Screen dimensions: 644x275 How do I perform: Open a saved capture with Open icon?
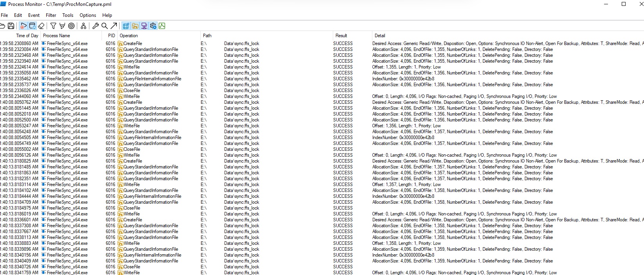click(x=2, y=26)
